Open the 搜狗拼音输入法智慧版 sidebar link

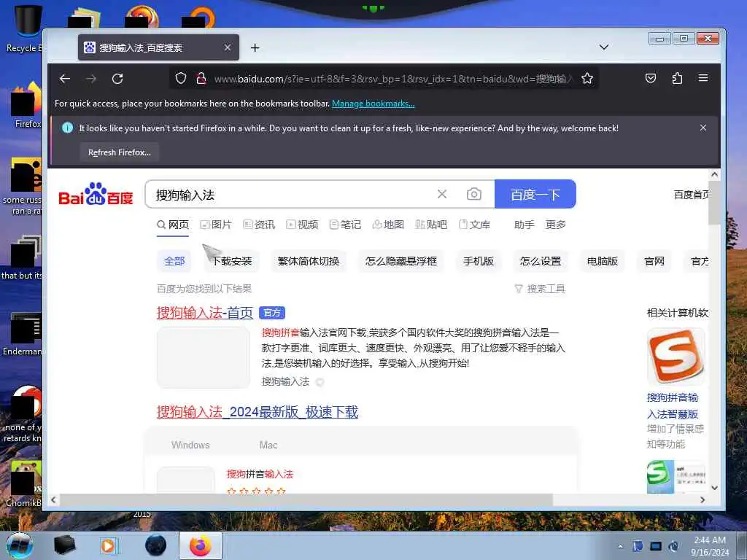click(x=673, y=405)
